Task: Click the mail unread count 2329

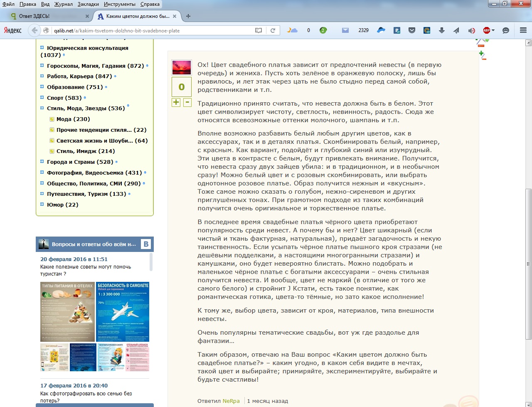Action: click(363, 30)
